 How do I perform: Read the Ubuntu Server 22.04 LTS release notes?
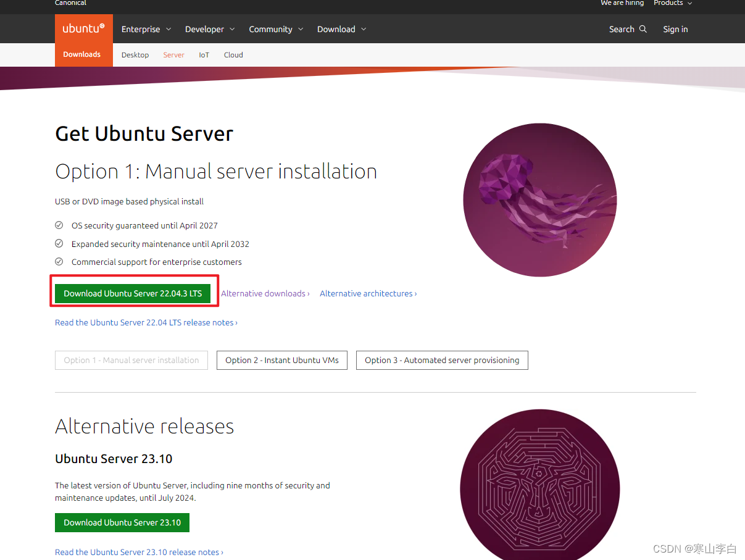(x=146, y=322)
